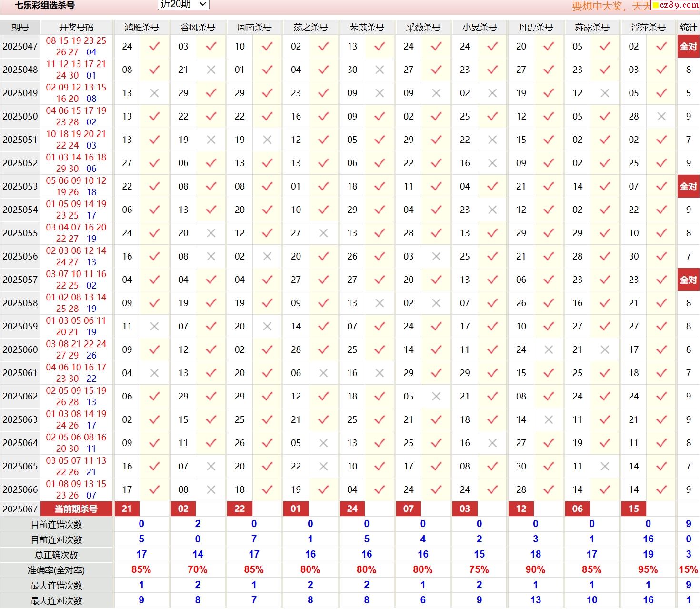Click the X mark for 浮萍杀号 in row 2025050
The height and width of the screenshot is (609, 700).
(x=661, y=117)
